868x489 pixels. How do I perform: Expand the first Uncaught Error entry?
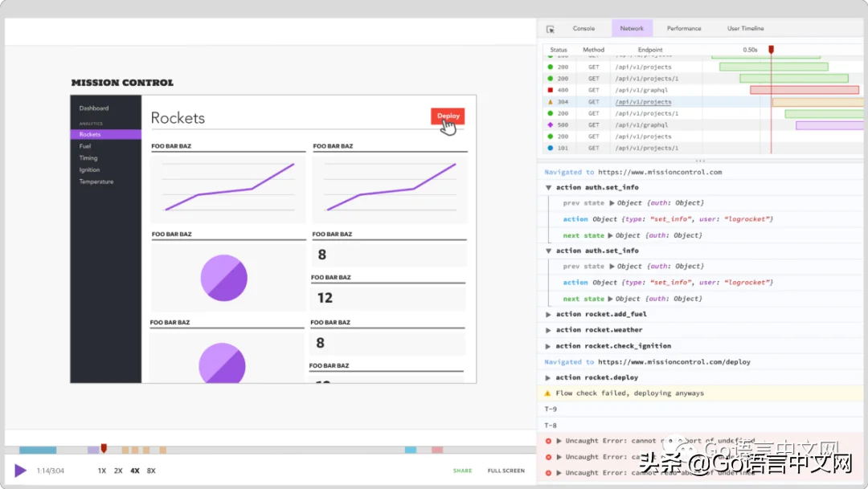(559, 441)
